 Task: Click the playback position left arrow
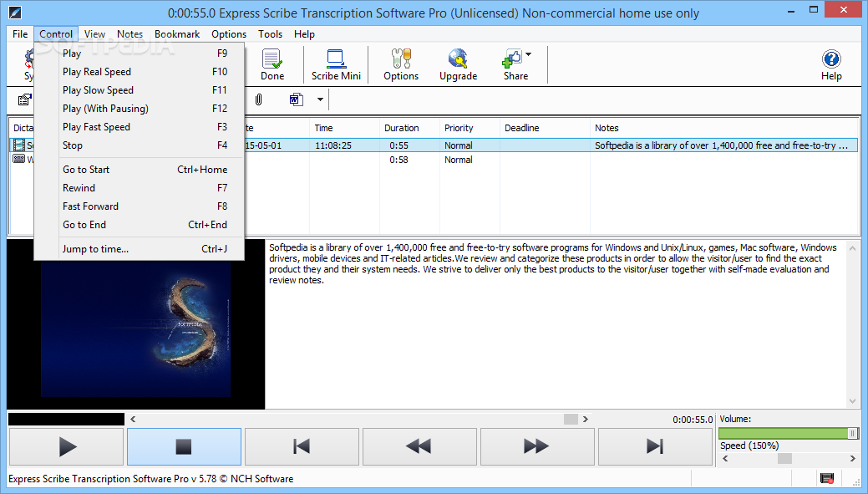tap(133, 420)
